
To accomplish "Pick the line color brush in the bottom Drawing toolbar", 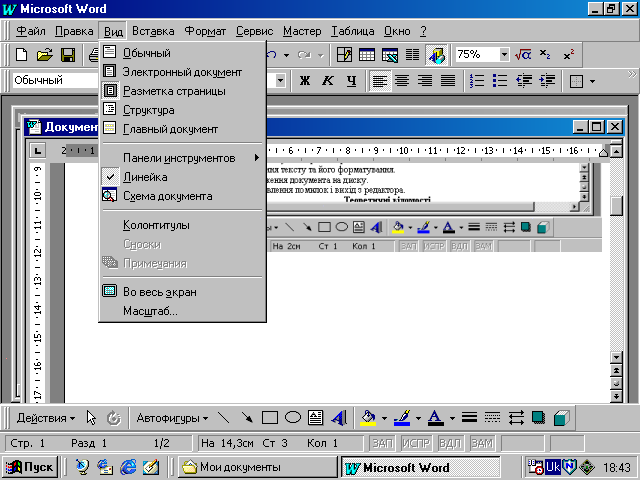I will (x=403, y=418).
